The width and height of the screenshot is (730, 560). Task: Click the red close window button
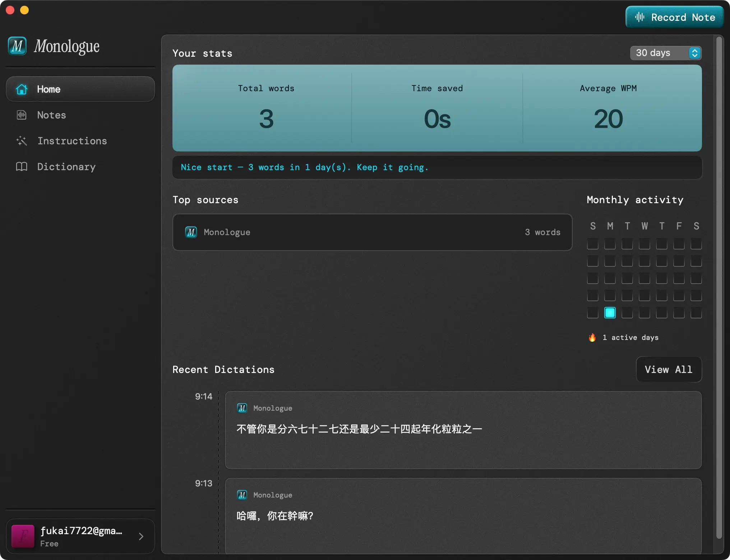(x=10, y=10)
